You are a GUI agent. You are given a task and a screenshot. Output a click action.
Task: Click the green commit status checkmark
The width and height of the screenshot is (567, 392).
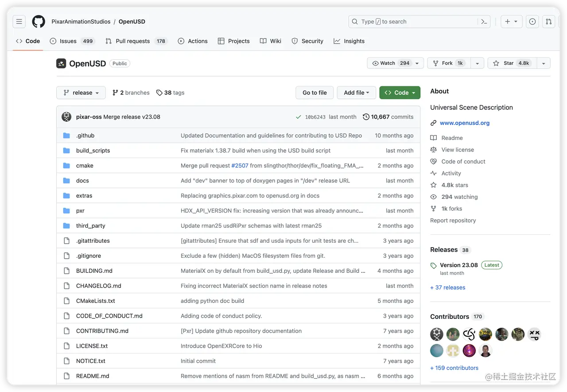tap(299, 117)
